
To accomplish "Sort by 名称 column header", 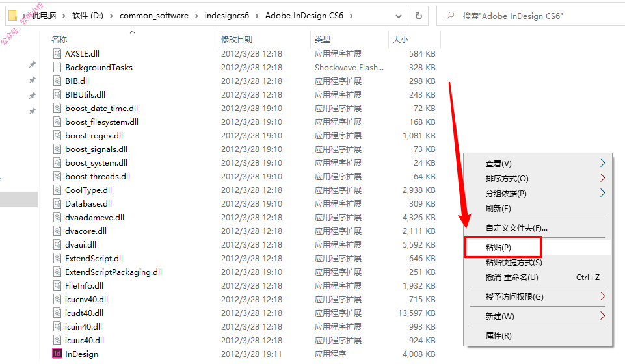I will 59,39.
